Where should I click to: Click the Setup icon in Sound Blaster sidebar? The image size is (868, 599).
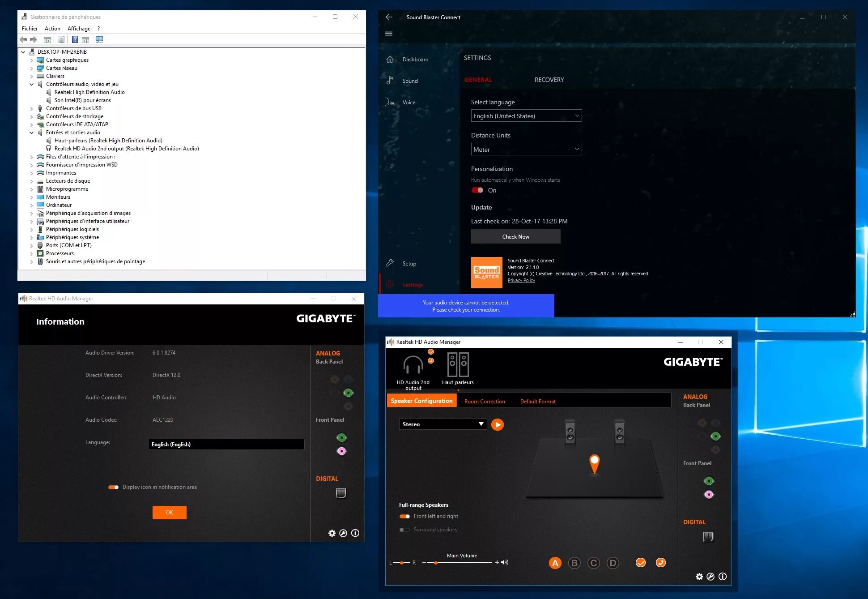coord(389,262)
